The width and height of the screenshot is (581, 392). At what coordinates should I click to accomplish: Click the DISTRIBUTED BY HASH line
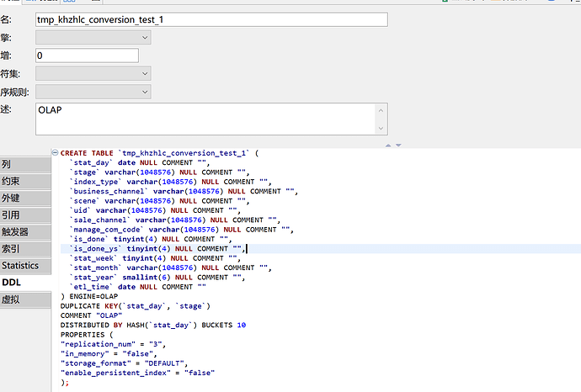point(153,325)
